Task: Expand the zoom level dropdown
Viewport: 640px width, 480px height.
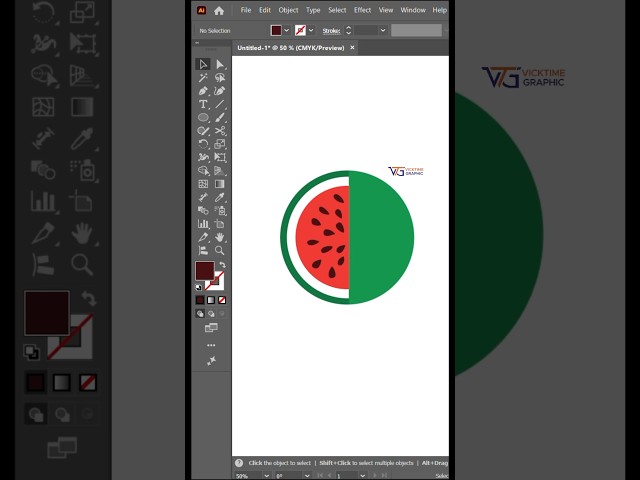Action: pos(267,476)
